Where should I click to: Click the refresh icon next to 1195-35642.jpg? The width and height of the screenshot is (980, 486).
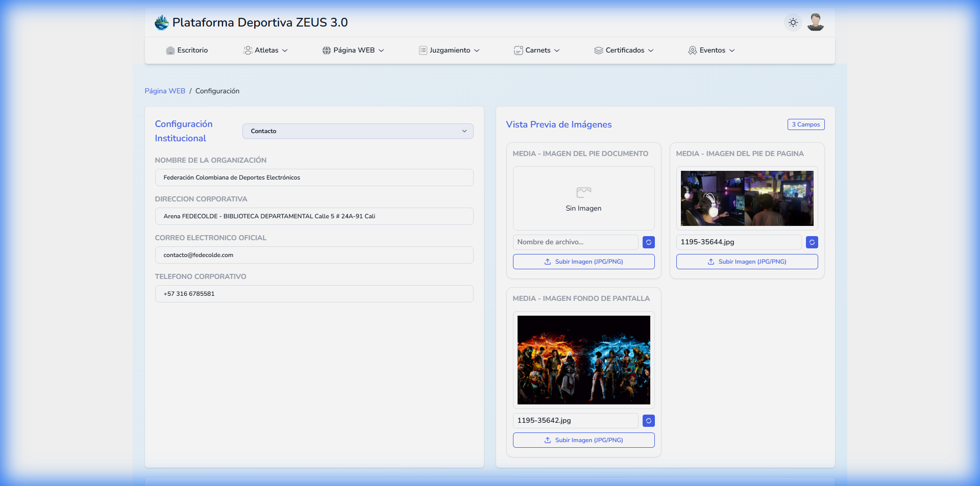coord(648,421)
